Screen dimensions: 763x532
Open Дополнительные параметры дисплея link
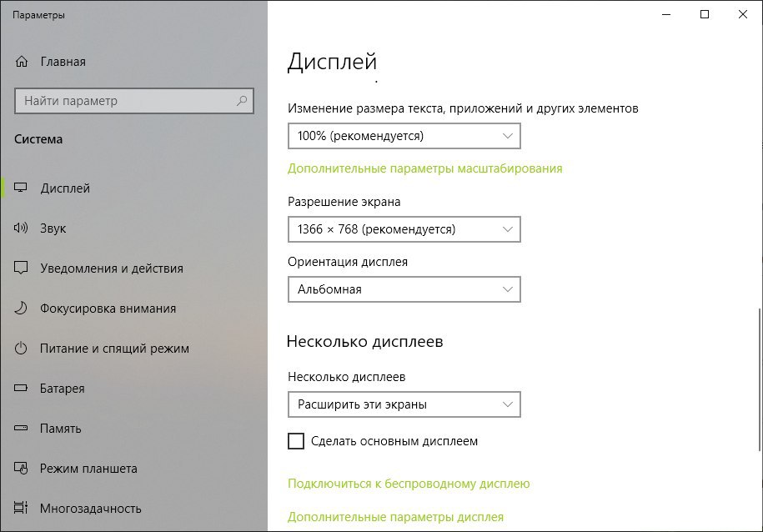click(x=395, y=517)
